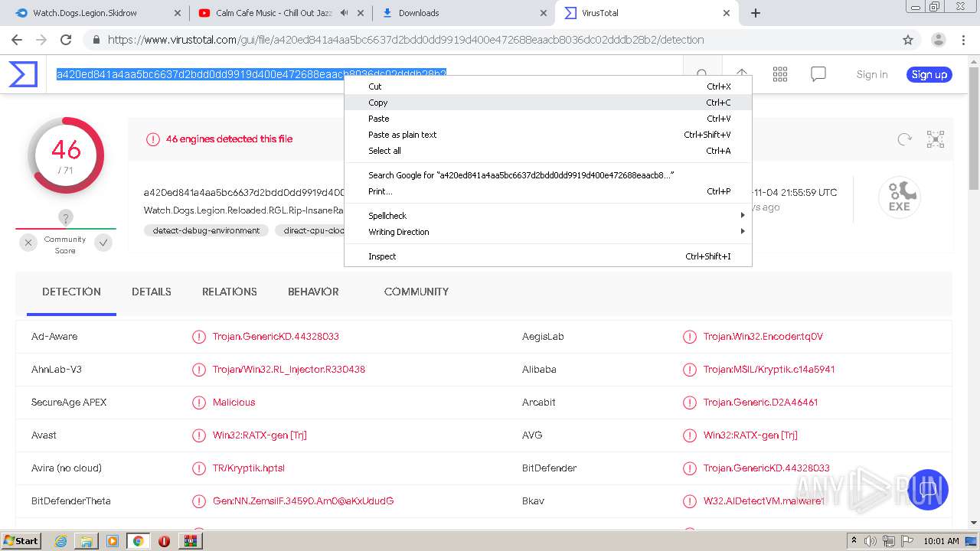Click the search magnifier icon
The width and height of the screenshot is (980, 551).
pos(702,74)
